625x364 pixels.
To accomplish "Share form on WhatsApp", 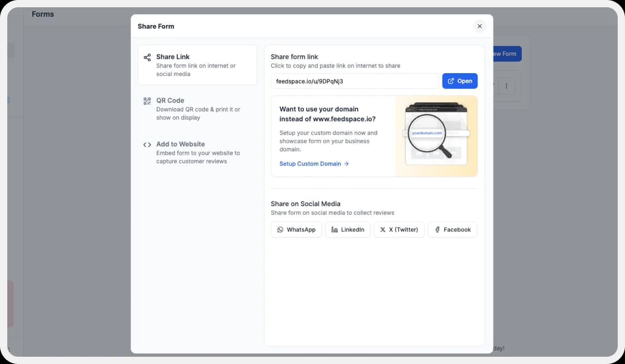I will click(296, 230).
